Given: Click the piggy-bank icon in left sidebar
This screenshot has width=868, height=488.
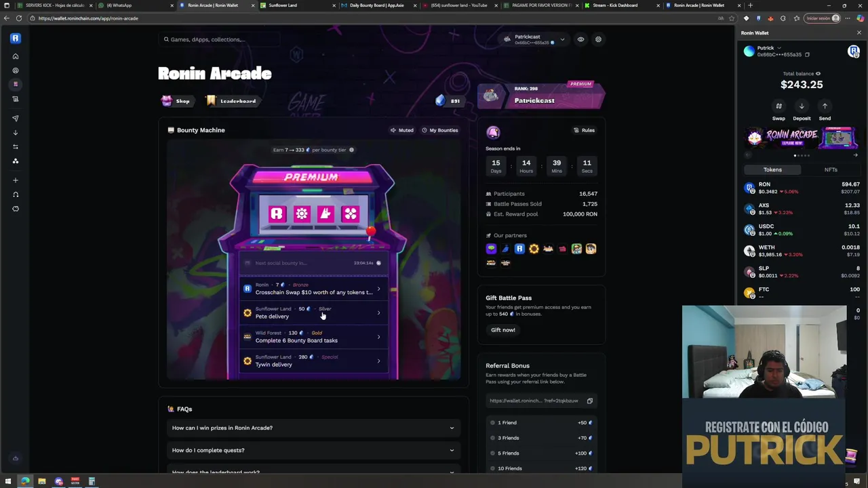Looking at the screenshot, I should 15,209.
